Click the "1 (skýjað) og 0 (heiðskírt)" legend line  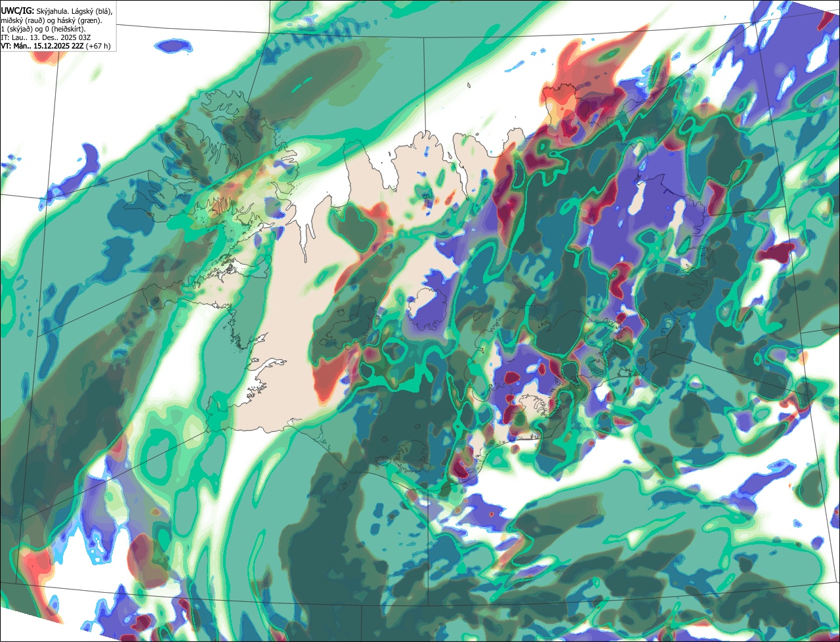coord(43,30)
